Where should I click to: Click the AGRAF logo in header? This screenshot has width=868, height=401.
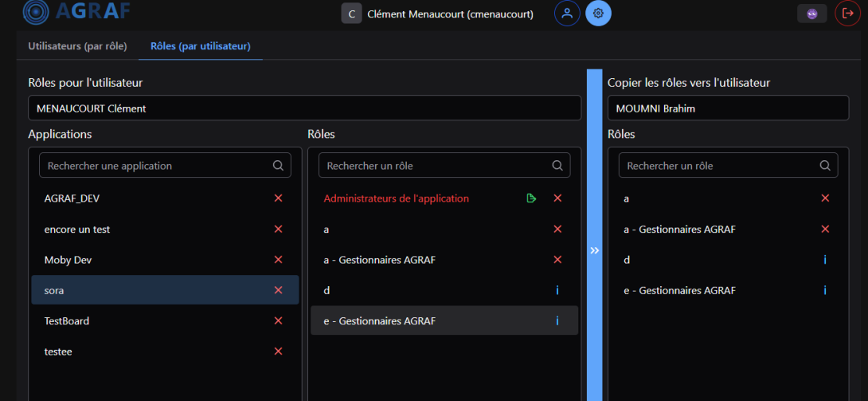click(76, 11)
